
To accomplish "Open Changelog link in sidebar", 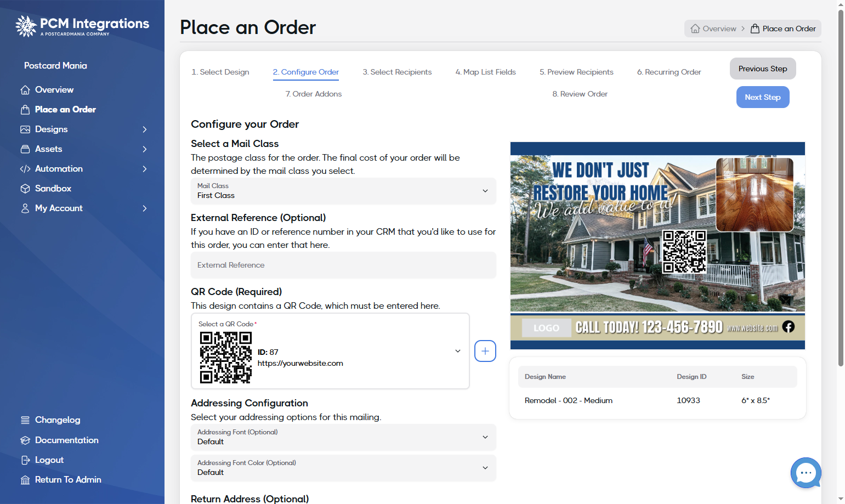I will click(x=58, y=420).
